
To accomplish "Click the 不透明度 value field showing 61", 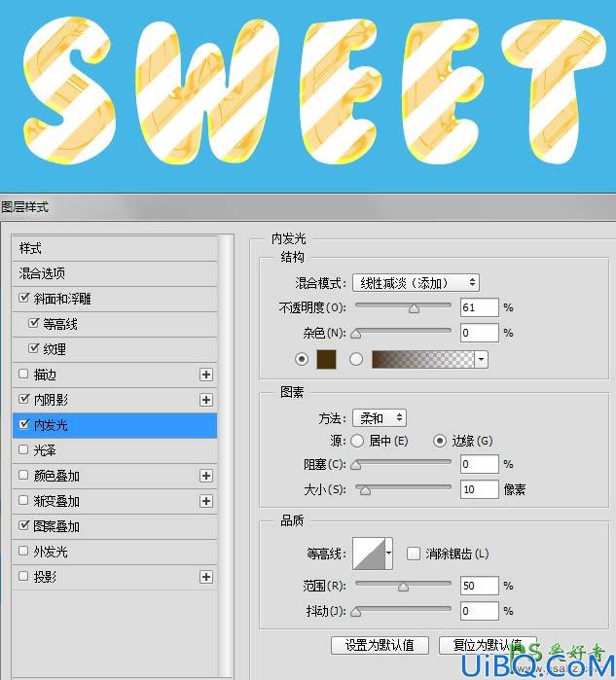I will 480,307.
